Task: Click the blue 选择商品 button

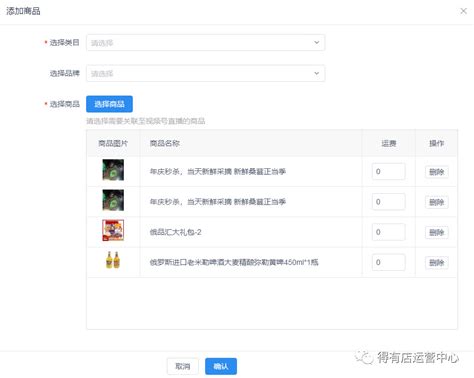Action: pyautogui.click(x=109, y=104)
